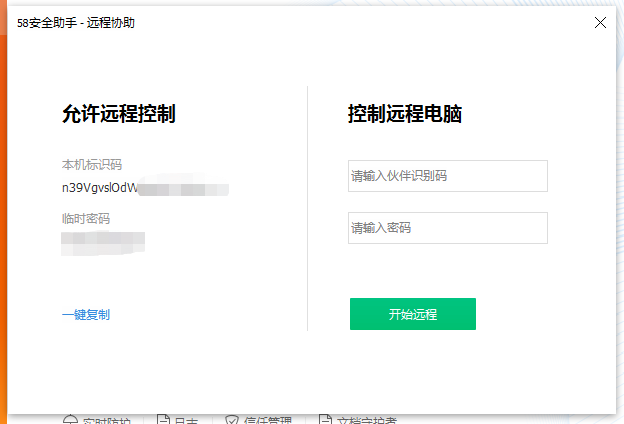Click the 临时密码 label

(x=86, y=219)
